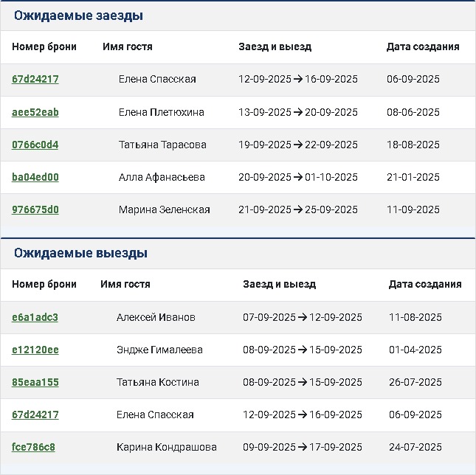Open reservation ba04ed00
Screen dimensions: 476x475
[x=35, y=177]
